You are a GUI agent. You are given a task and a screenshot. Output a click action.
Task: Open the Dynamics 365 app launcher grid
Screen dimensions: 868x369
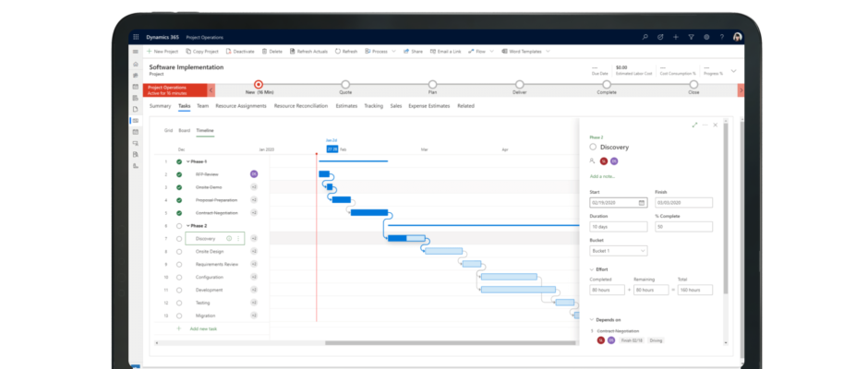tap(136, 37)
